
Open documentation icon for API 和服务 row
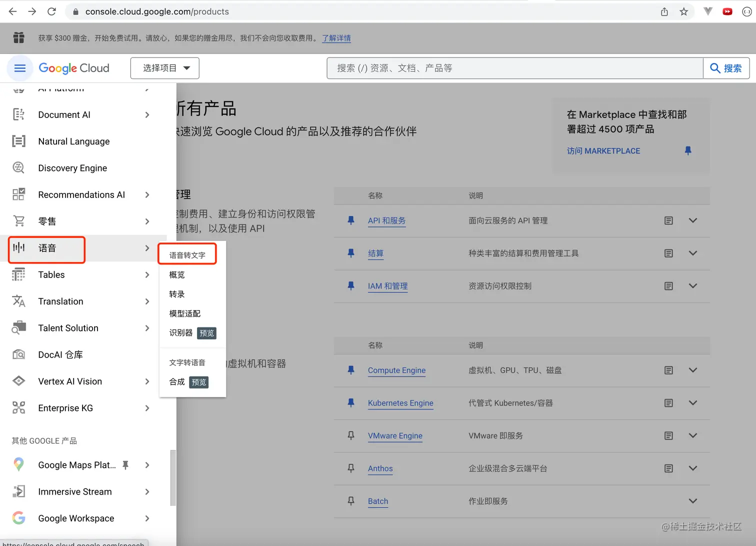click(668, 220)
